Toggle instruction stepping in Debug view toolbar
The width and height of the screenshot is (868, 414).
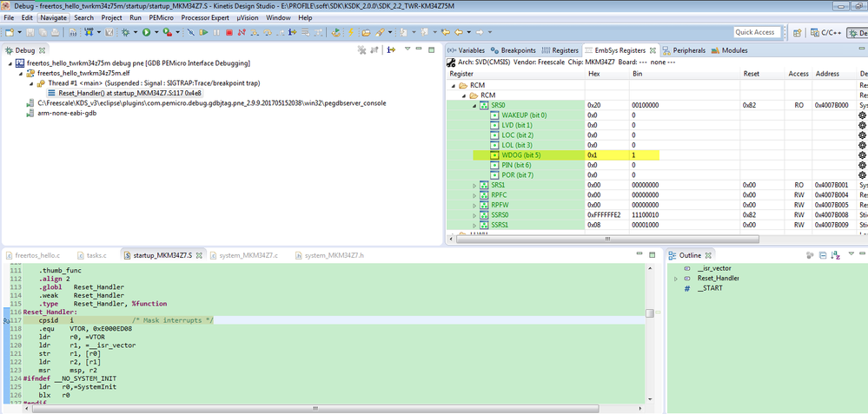(391, 49)
